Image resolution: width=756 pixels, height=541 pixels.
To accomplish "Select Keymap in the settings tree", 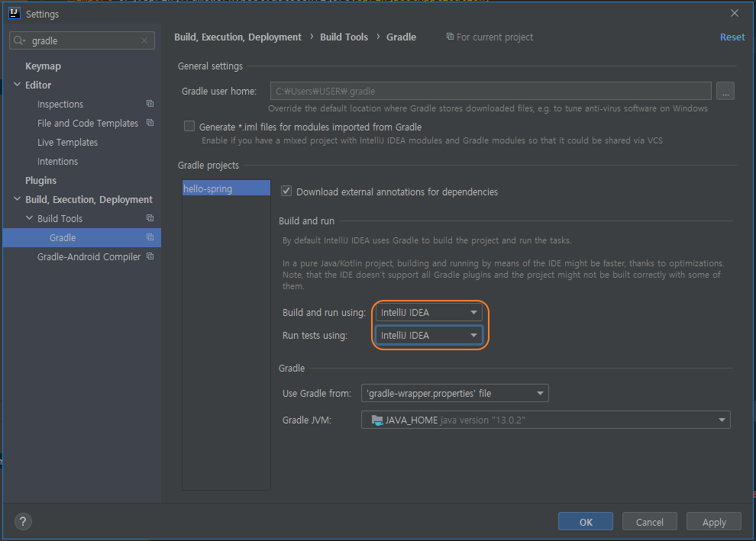I will point(43,66).
